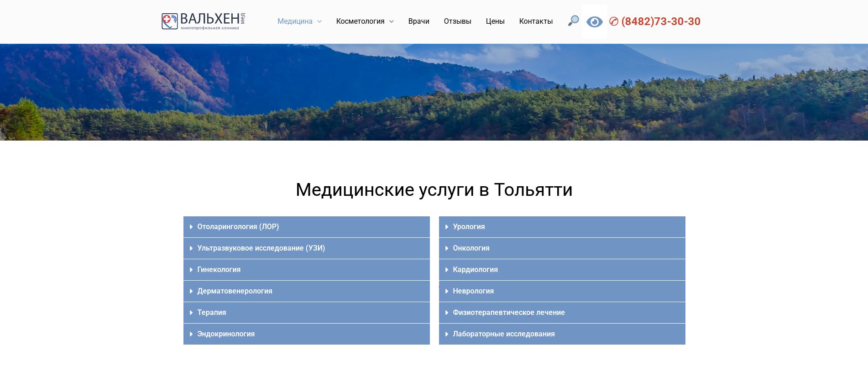Expand the Неврология section
The image size is (868, 377).
(x=562, y=291)
